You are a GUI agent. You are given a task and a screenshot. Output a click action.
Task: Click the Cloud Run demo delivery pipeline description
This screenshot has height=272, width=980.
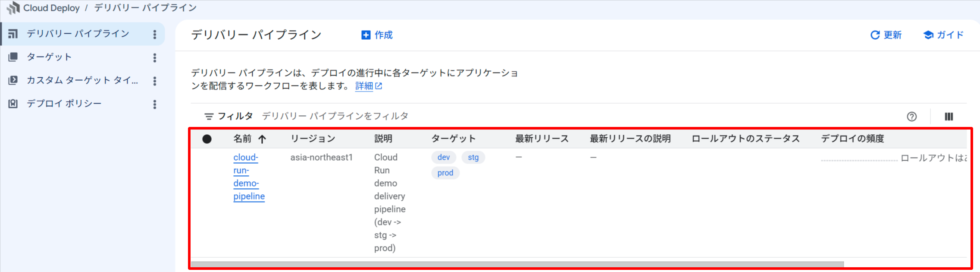[x=390, y=202]
